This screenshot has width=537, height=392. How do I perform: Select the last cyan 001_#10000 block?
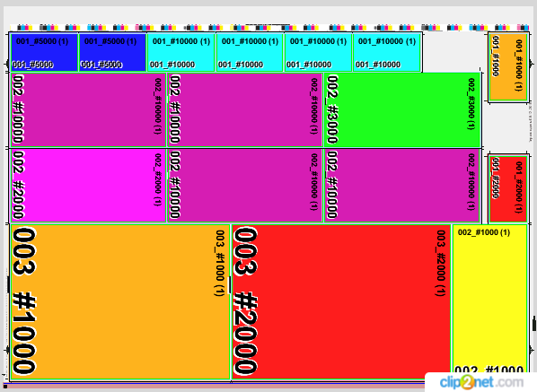(x=387, y=52)
